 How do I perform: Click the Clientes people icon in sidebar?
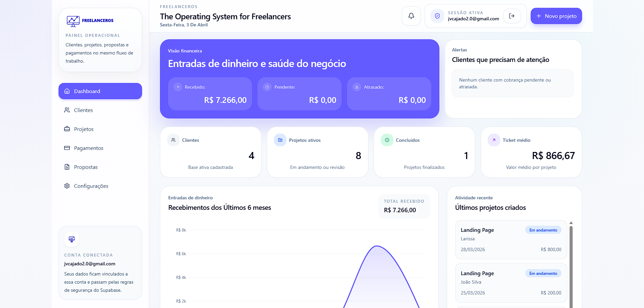click(67, 110)
